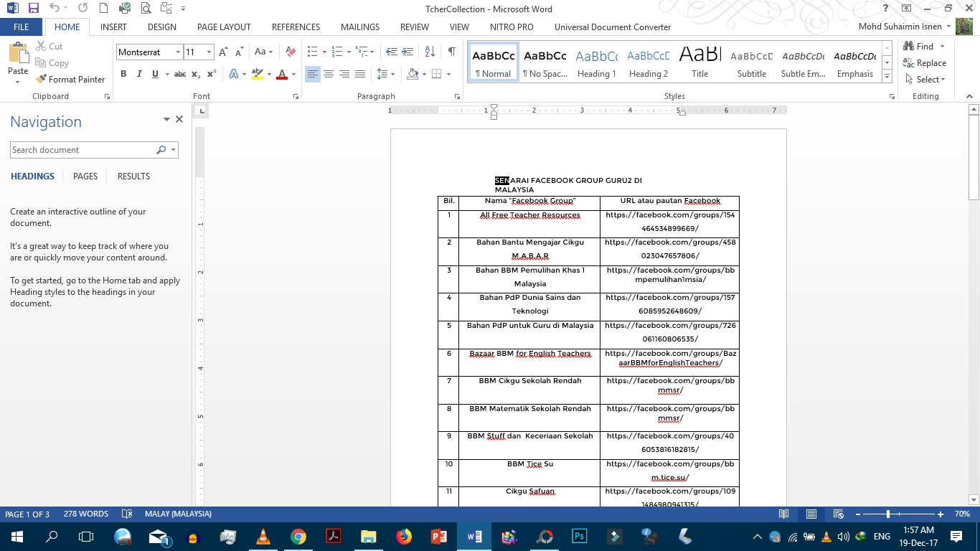Grow the font size

[x=223, y=52]
